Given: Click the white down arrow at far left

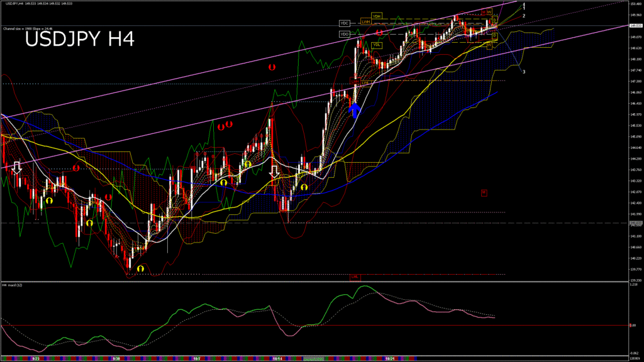Looking at the screenshot, I should (17, 167).
